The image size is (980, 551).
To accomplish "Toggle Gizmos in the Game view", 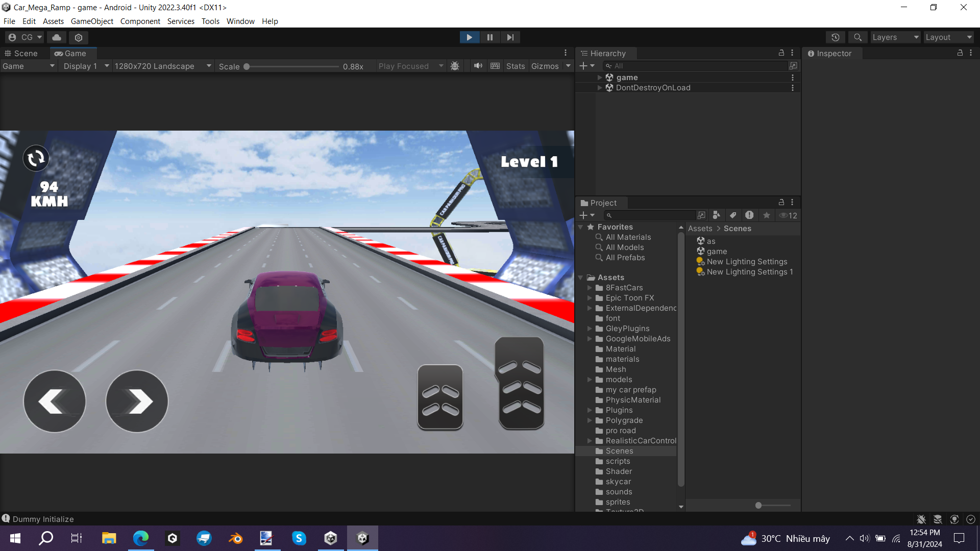I will coord(545,66).
